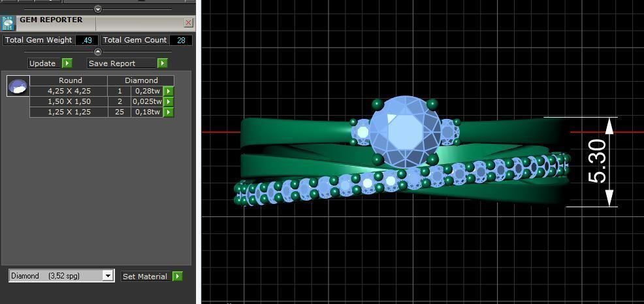Click the 0,18tw weight cell

[147, 112]
